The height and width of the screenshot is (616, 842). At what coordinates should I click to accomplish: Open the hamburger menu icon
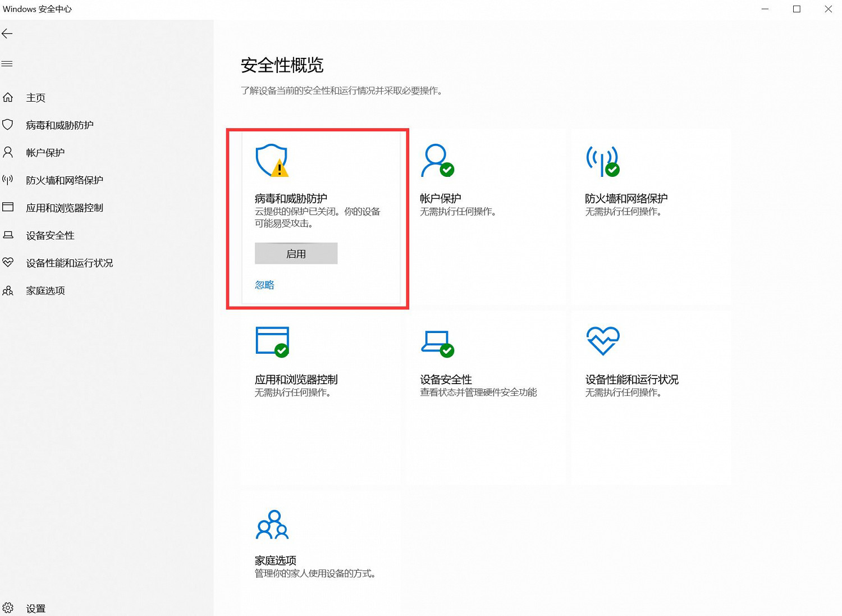coord(7,63)
